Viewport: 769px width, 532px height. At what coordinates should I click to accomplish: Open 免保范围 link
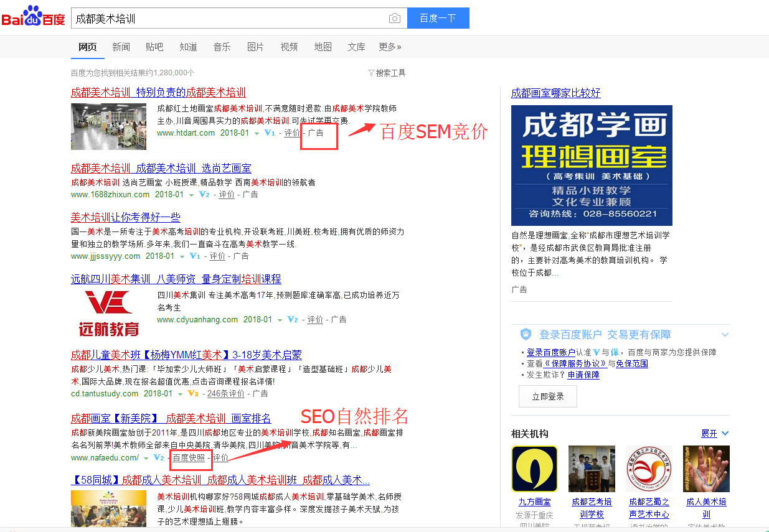pos(632,363)
